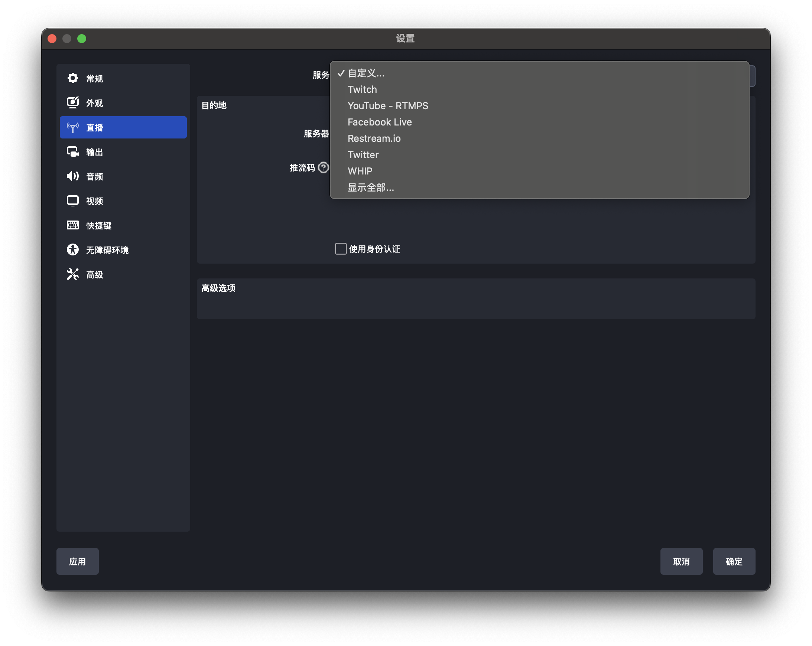Click the tools icon for 高级
The width and height of the screenshot is (812, 646).
tap(73, 274)
